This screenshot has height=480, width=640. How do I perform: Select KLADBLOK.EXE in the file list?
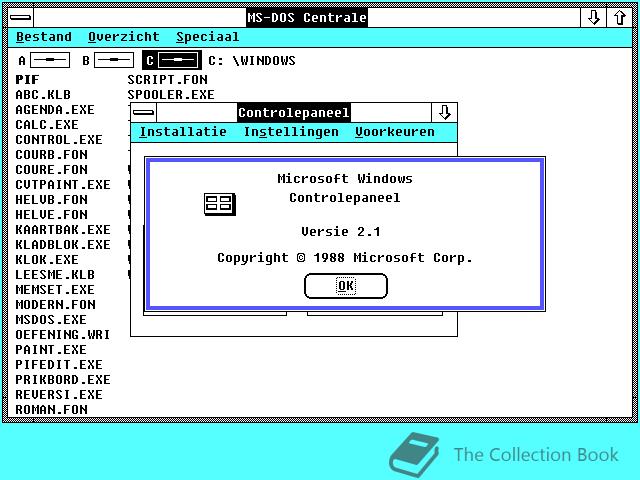click(x=63, y=244)
